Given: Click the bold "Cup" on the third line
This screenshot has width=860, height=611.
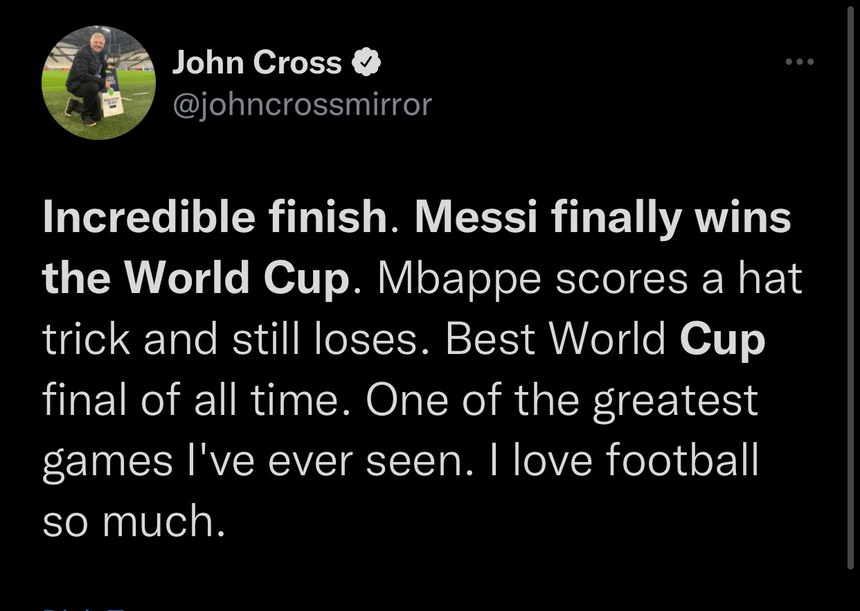Looking at the screenshot, I should pos(722,341).
